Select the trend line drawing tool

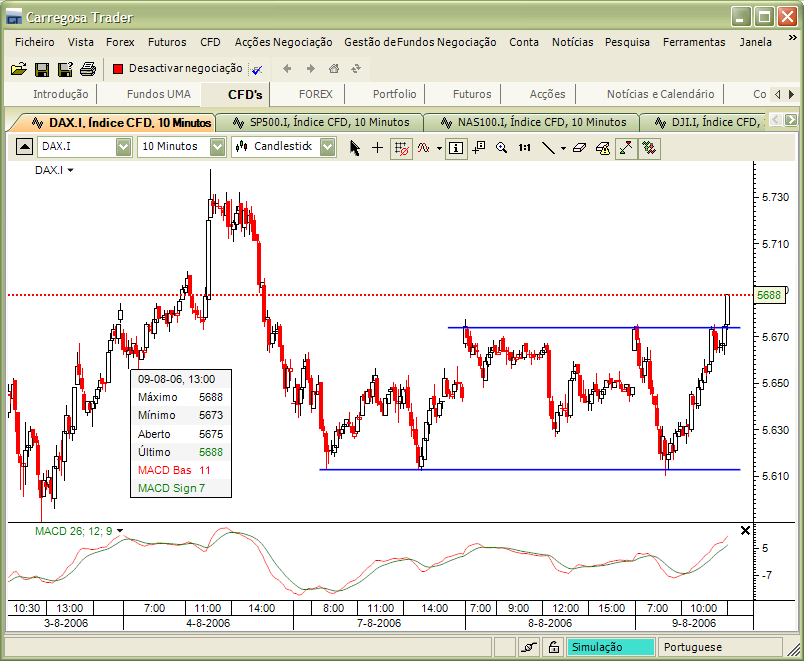[x=549, y=147]
